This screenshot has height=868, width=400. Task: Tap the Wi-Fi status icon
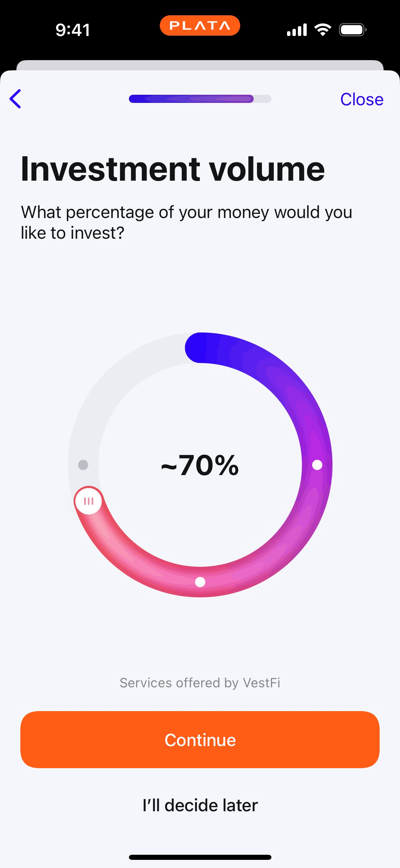coord(323,30)
